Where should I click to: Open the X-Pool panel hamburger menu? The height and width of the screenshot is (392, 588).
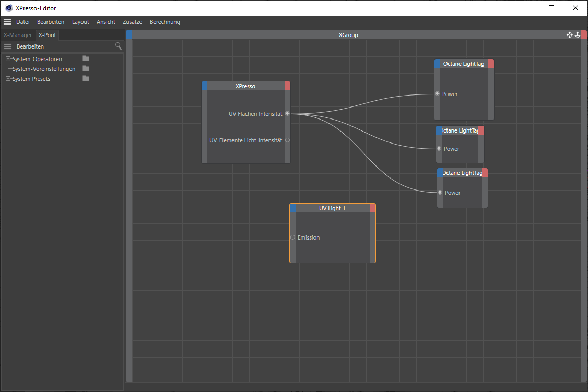[8, 46]
